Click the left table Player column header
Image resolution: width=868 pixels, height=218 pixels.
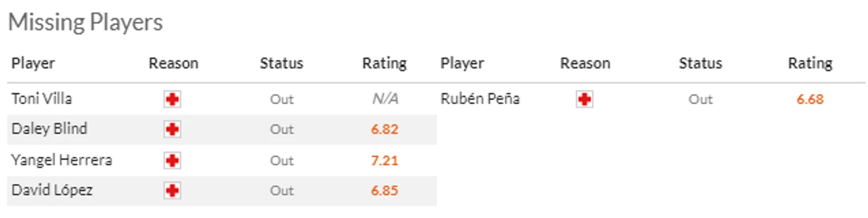[33, 64]
